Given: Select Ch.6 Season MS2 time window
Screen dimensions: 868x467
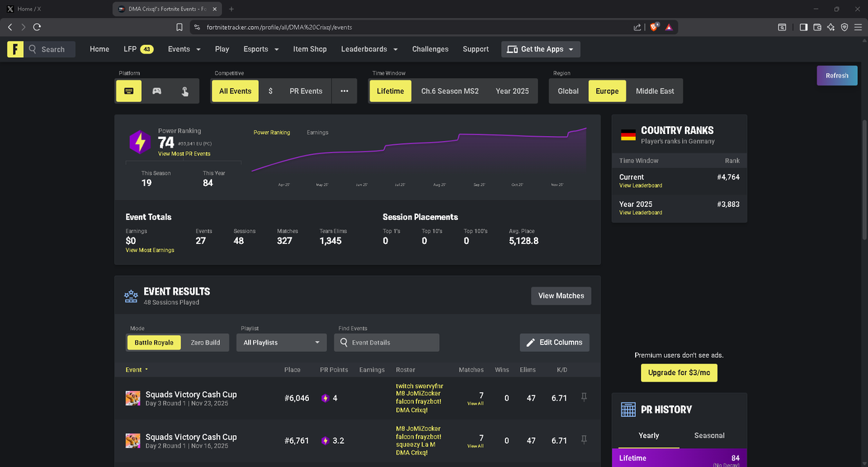Looking at the screenshot, I should [x=450, y=91].
